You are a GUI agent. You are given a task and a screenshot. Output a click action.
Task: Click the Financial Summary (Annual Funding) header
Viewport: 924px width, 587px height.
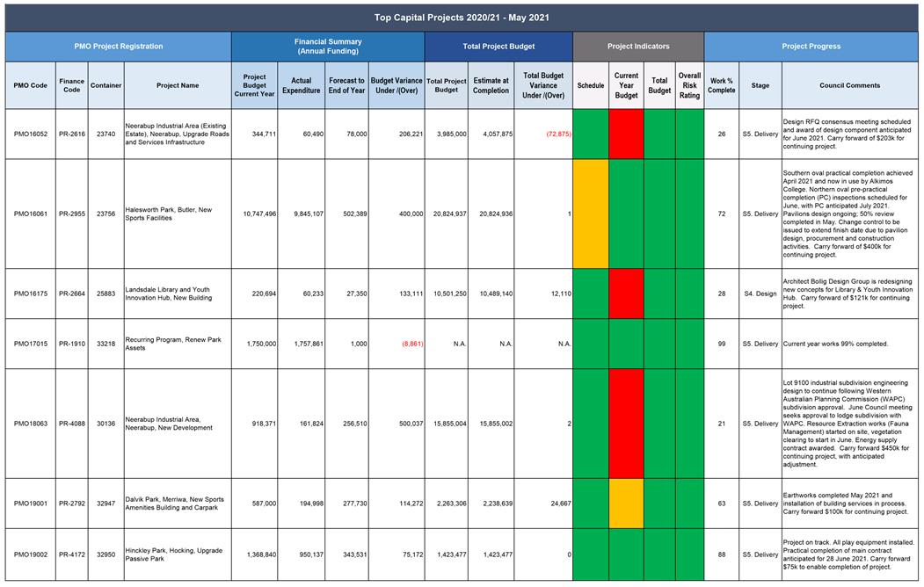click(x=327, y=47)
